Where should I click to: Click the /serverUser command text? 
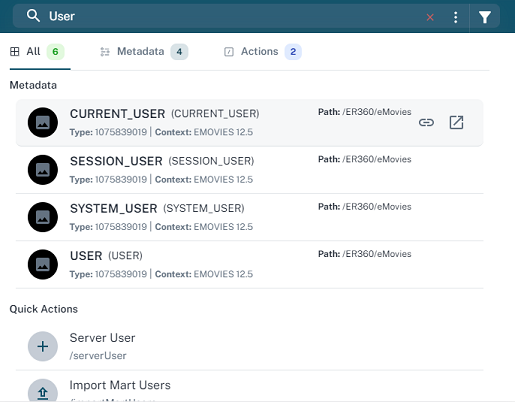tap(98, 356)
